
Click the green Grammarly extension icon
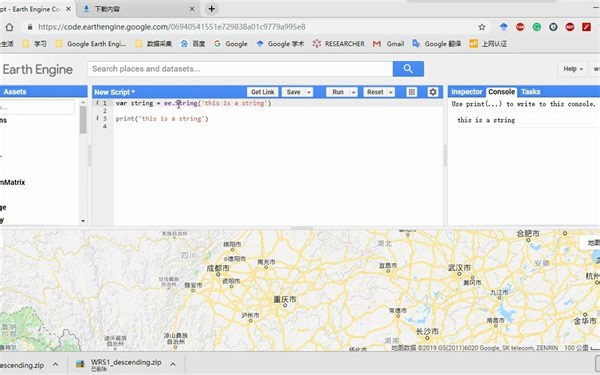pyautogui.click(x=536, y=27)
